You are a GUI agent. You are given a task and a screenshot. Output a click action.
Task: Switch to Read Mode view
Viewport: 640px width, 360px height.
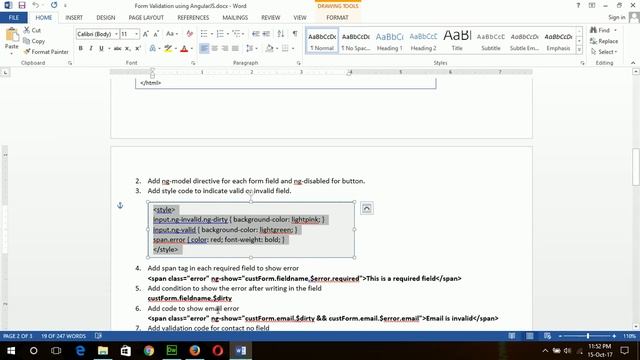[512, 336]
